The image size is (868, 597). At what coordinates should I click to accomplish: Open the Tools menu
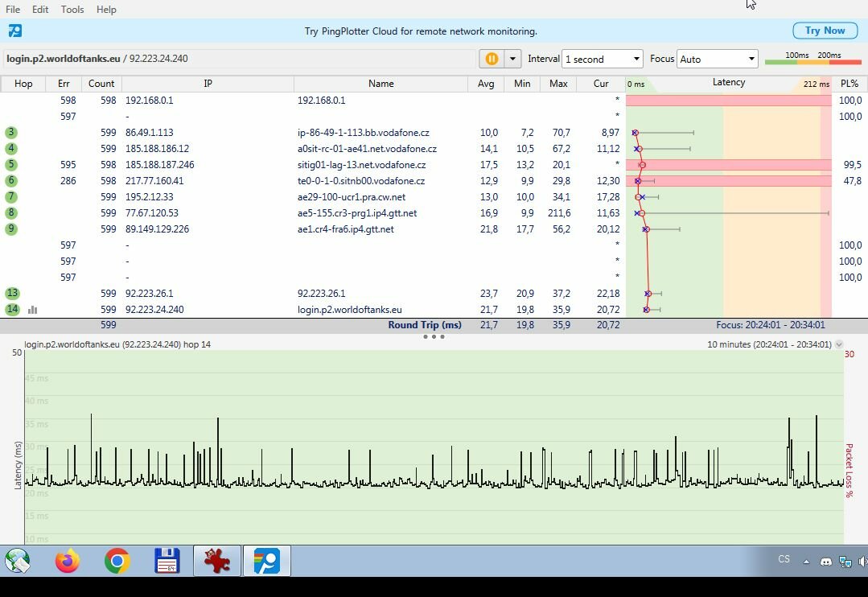[x=72, y=10]
